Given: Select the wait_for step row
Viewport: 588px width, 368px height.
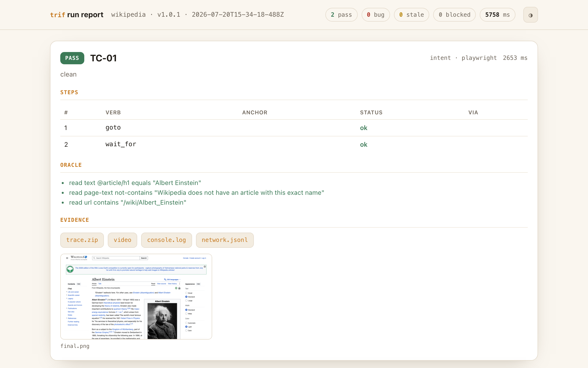Looking at the screenshot, I should coord(294,145).
